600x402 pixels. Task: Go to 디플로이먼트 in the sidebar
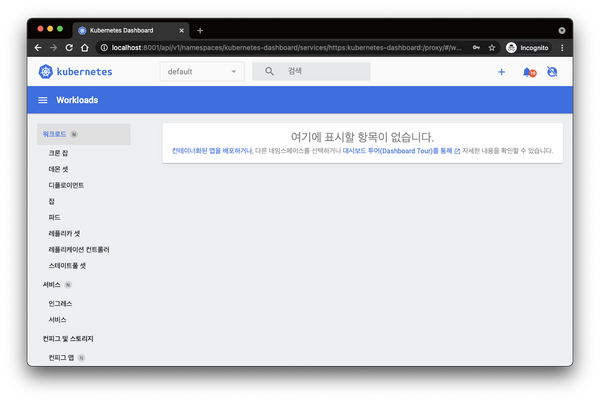tap(66, 185)
